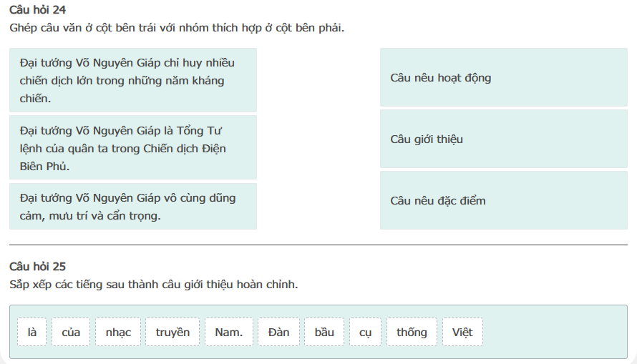Click the 'Đàn' word tile
The height and width of the screenshot is (364, 637).
[x=278, y=332]
